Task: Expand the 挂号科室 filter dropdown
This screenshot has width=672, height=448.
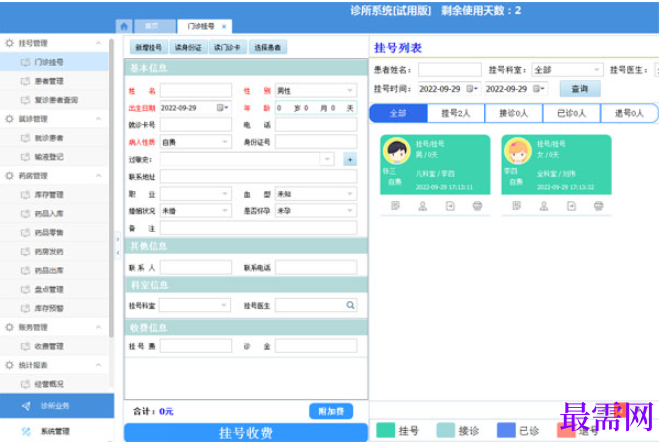Action: coord(567,69)
